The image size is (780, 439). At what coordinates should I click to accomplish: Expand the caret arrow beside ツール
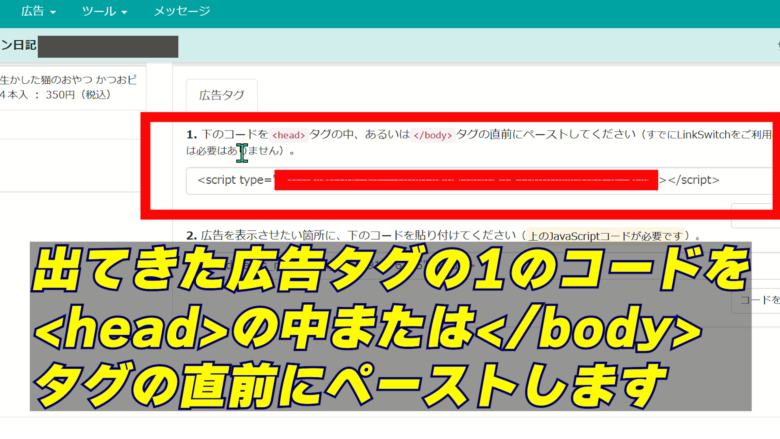pos(125,13)
